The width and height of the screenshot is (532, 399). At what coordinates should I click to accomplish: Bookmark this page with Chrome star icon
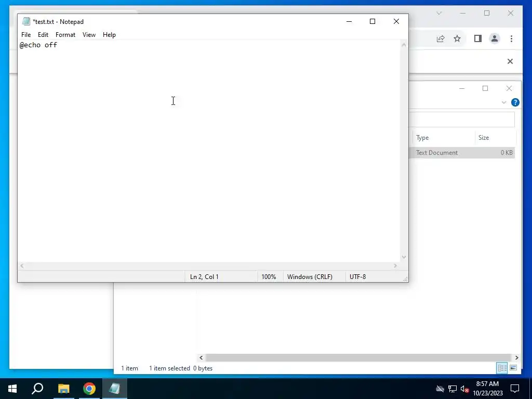click(457, 38)
